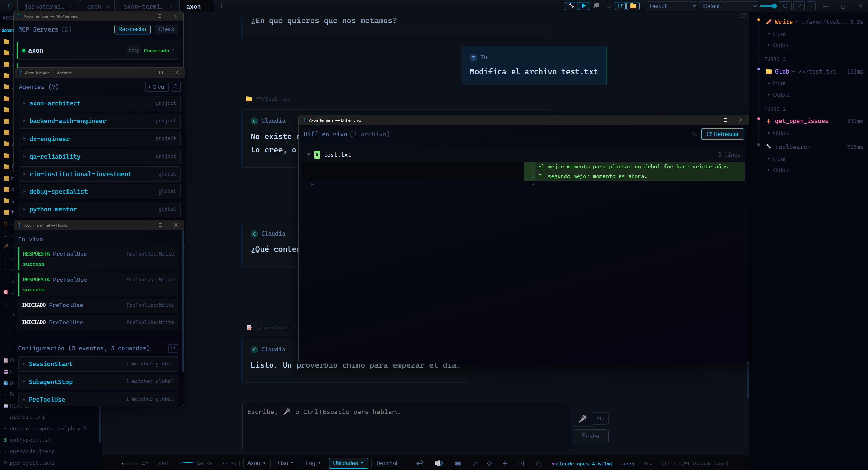
Task: Click the plus icon in status bar
Action: point(505,463)
